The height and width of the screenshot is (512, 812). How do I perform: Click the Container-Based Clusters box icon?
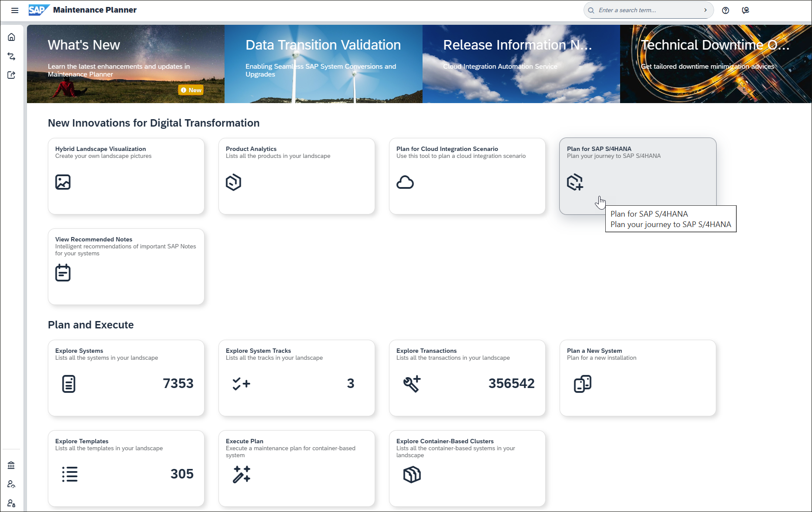pos(412,474)
